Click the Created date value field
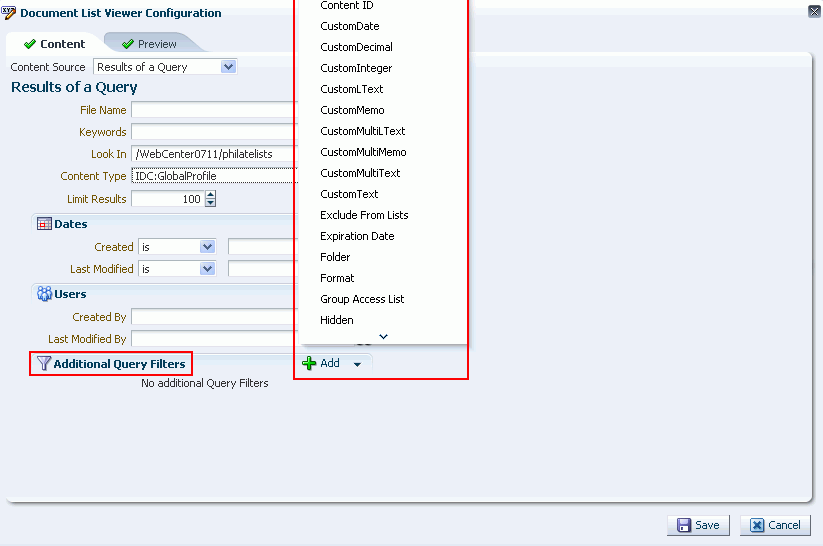Image resolution: width=823 pixels, height=546 pixels. (263, 247)
